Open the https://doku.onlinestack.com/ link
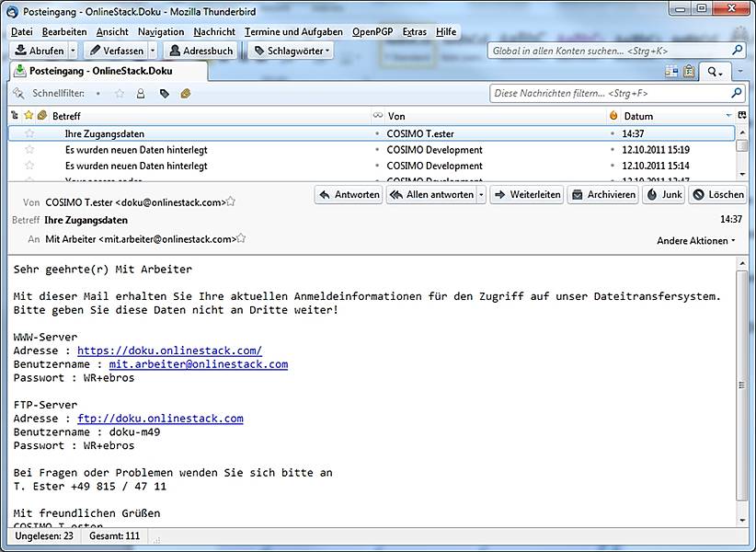The image size is (756, 552). 169,351
